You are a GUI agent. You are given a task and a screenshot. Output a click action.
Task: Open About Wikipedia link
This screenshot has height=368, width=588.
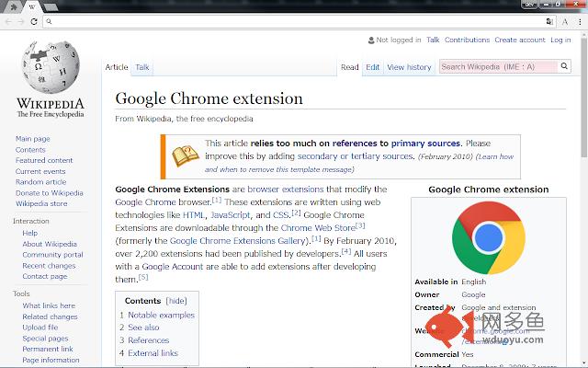click(50, 244)
